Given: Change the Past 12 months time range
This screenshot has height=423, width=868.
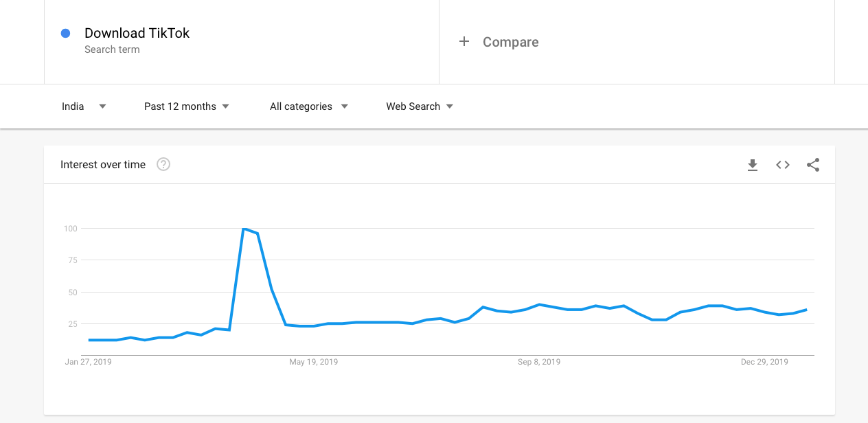Looking at the screenshot, I should (x=187, y=106).
